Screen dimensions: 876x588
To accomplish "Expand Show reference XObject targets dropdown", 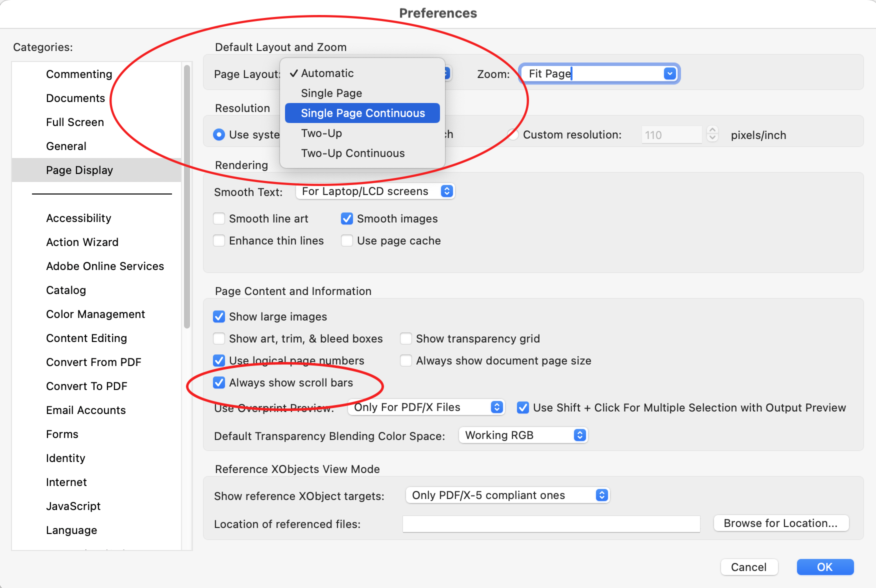I will [601, 495].
